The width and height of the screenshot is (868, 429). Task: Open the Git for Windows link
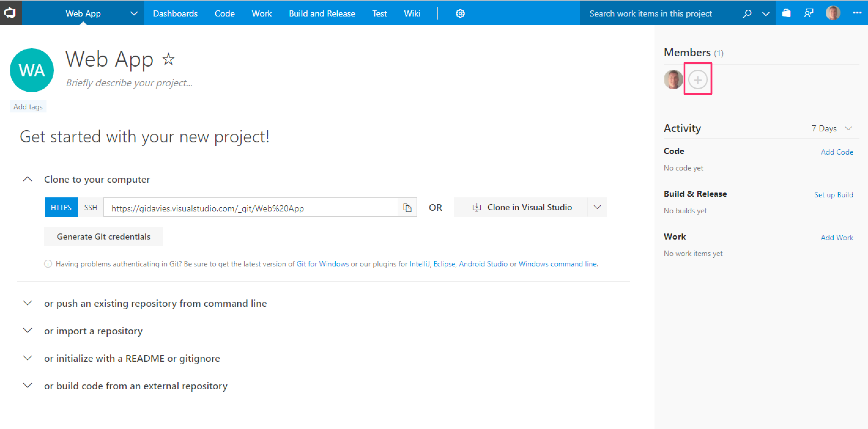[322, 264]
